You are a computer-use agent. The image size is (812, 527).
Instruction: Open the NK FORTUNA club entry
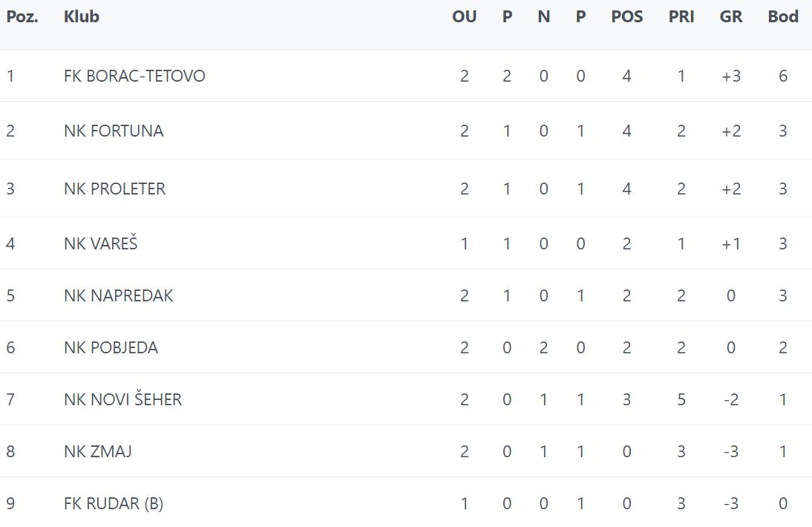(x=114, y=131)
